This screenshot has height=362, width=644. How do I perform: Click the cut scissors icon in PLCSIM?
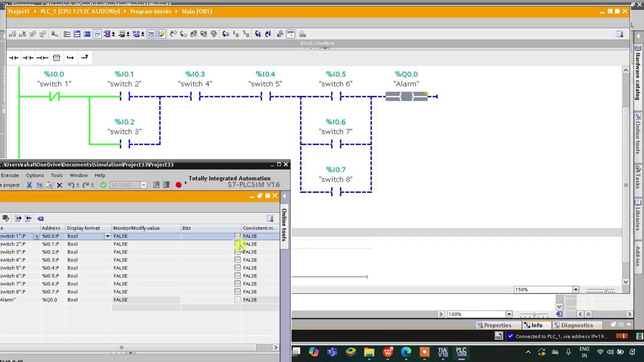29,185
